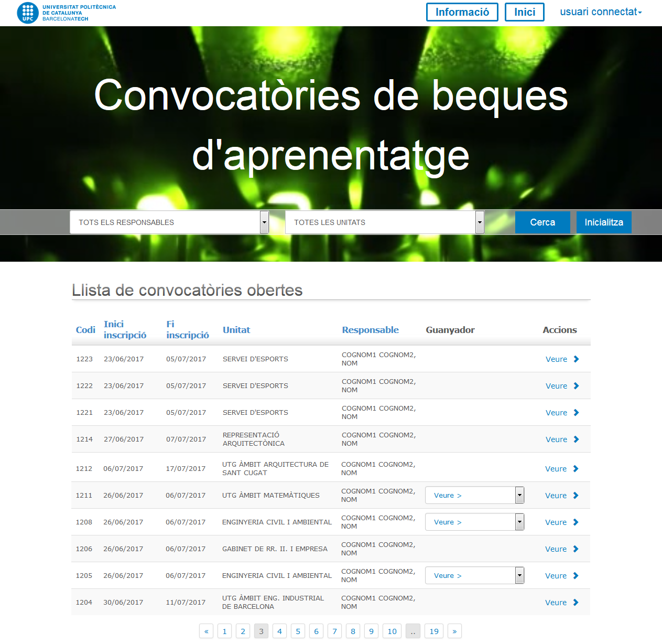662x644 pixels.
Task: Click chevron arrow for convocatòria 1206
Action: click(576, 549)
